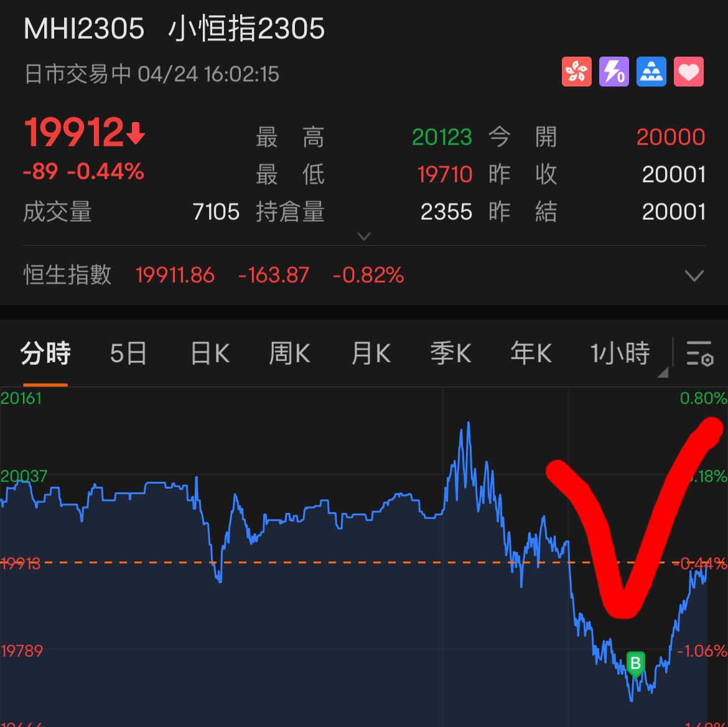
Task: Show the 季K chart
Action: pos(450,354)
